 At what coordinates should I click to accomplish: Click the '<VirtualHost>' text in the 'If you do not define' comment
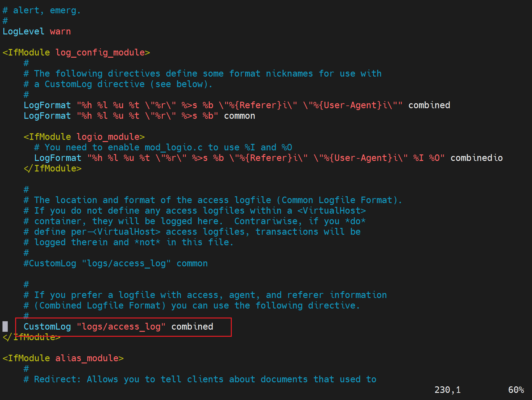point(332,211)
